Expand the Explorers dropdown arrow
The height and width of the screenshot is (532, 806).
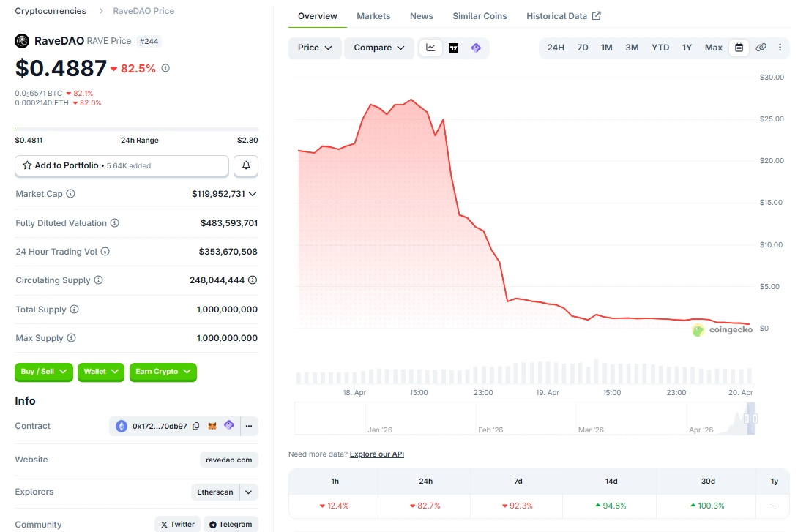[249, 492]
